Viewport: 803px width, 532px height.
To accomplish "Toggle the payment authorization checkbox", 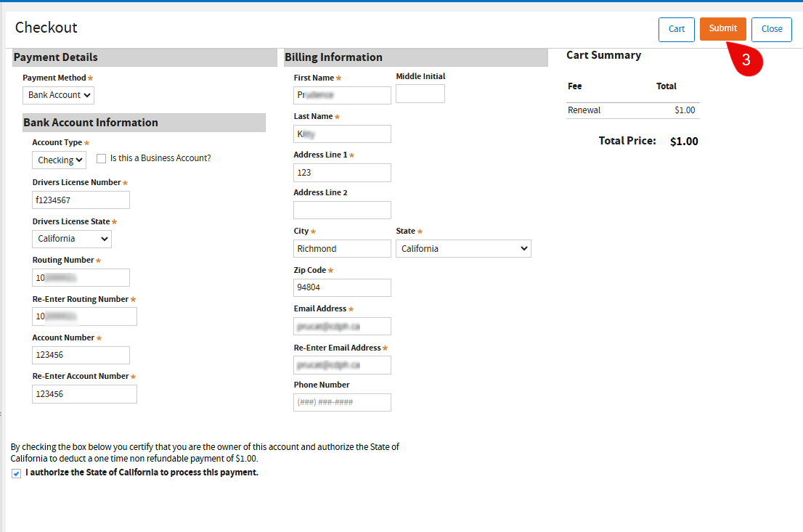I will 17,473.
